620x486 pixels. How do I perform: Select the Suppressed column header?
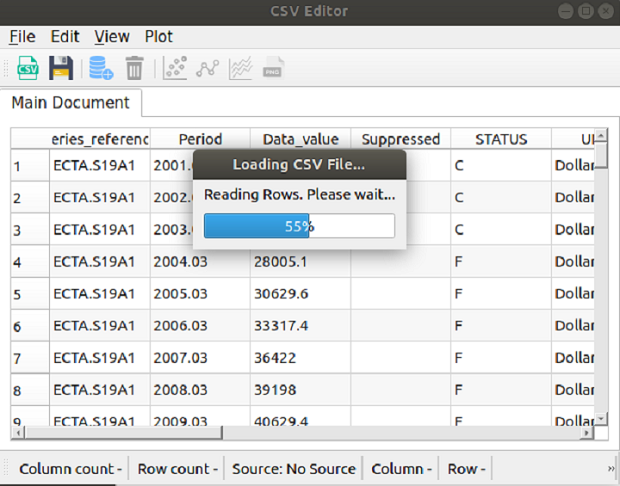[x=401, y=139]
